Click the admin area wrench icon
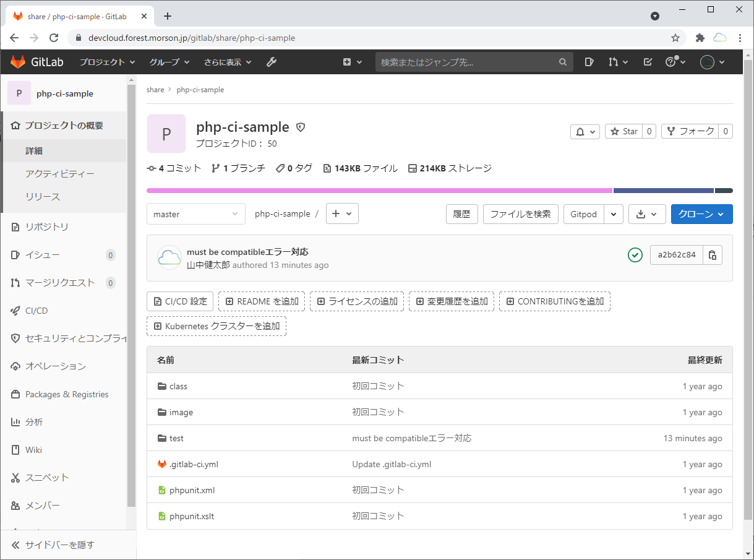Image resolution: width=754 pixels, height=560 pixels. pyautogui.click(x=271, y=62)
